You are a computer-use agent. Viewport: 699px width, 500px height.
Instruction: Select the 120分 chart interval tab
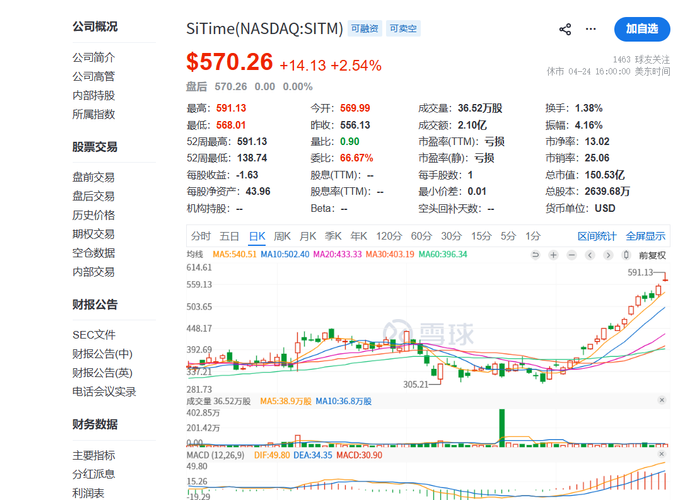click(389, 236)
